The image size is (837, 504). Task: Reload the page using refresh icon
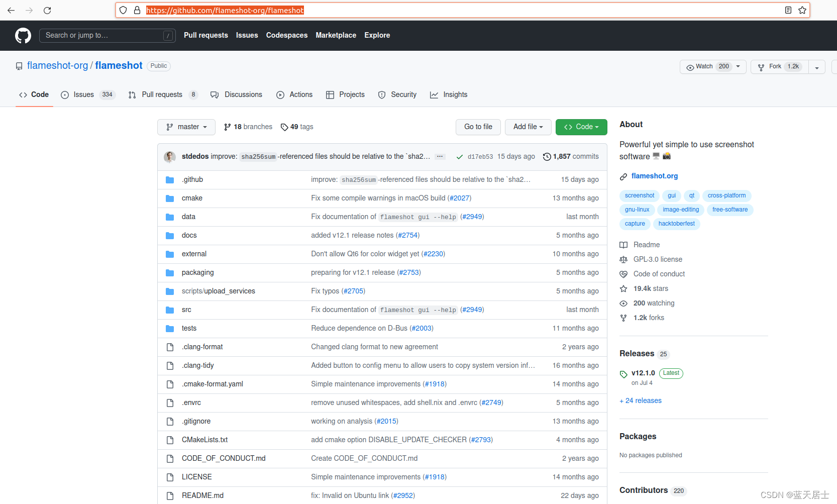point(47,10)
